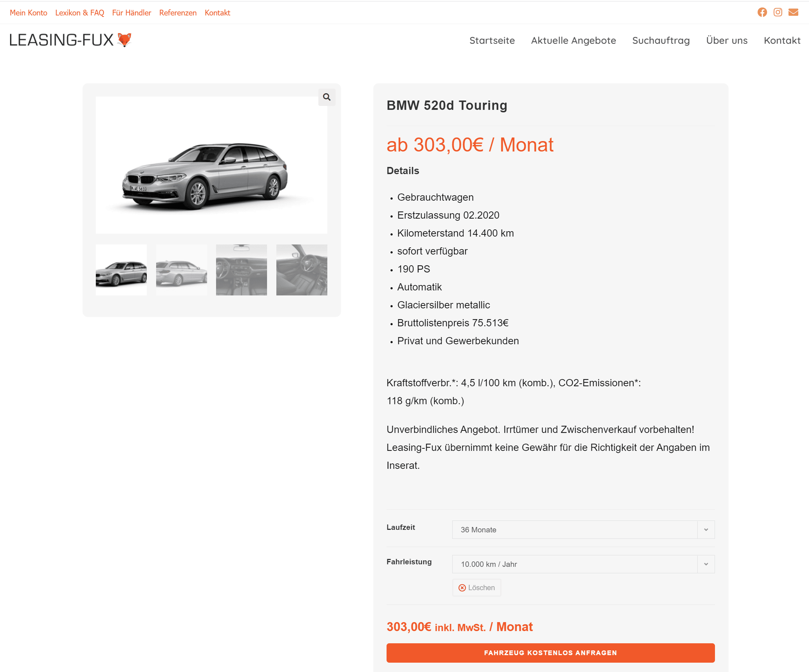Open the Facebook social icon
The width and height of the screenshot is (809, 672).
click(x=762, y=12)
